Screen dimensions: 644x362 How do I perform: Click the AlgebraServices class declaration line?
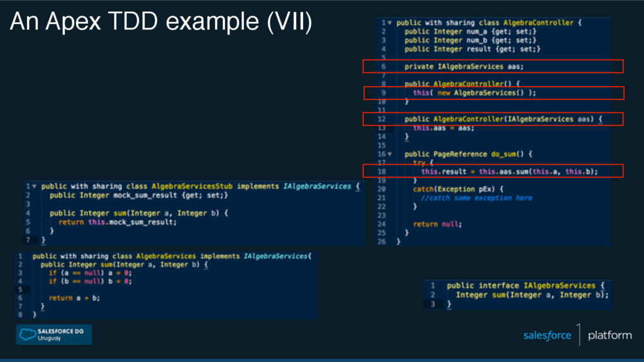tap(172, 256)
